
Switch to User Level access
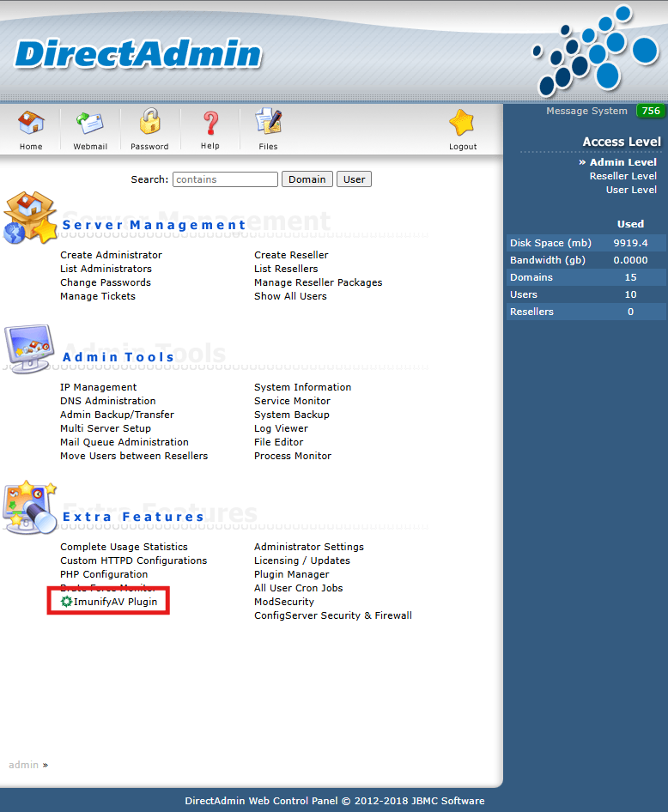[631, 190]
